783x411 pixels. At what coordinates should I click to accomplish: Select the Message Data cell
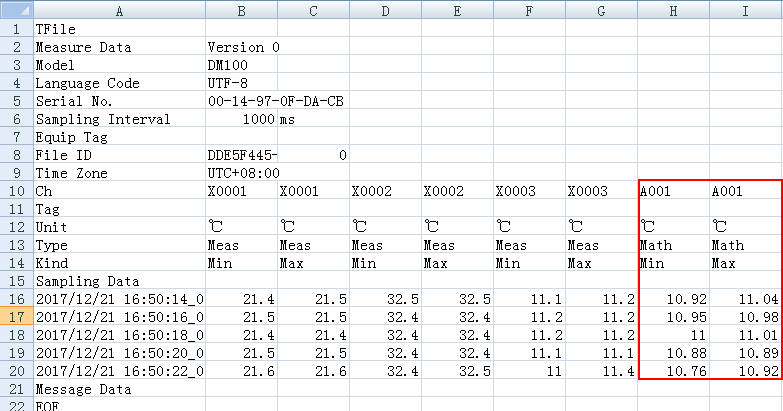point(118,389)
